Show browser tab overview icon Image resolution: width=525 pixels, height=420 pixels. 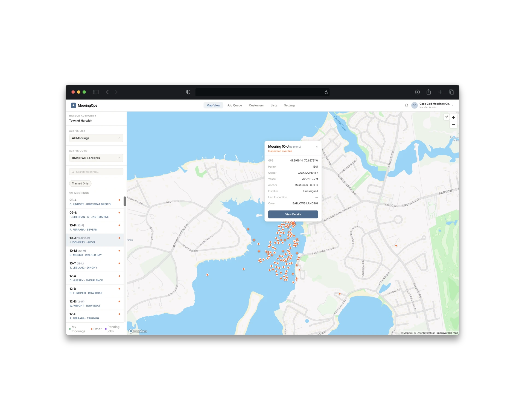[451, 92]
